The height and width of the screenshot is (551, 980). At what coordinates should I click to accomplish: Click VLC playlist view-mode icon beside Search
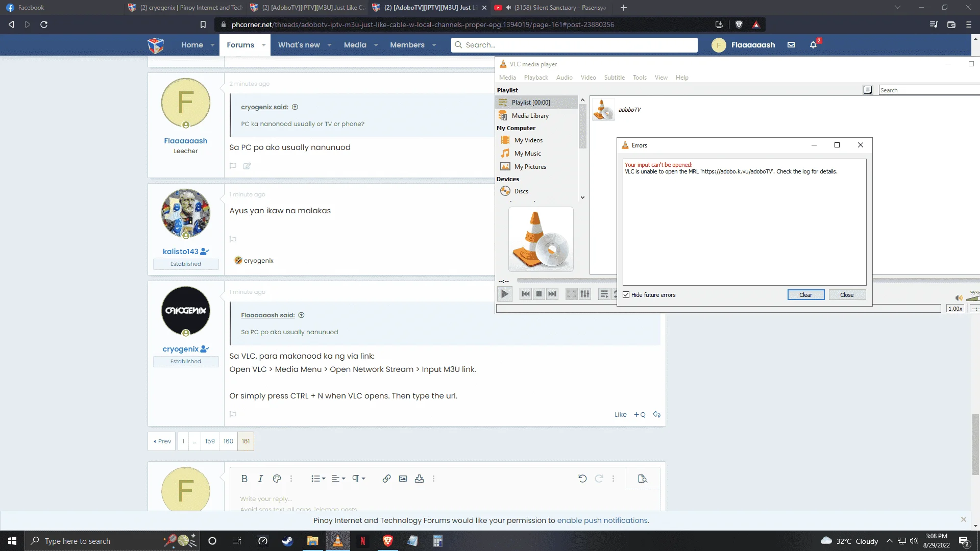(867, 90)
